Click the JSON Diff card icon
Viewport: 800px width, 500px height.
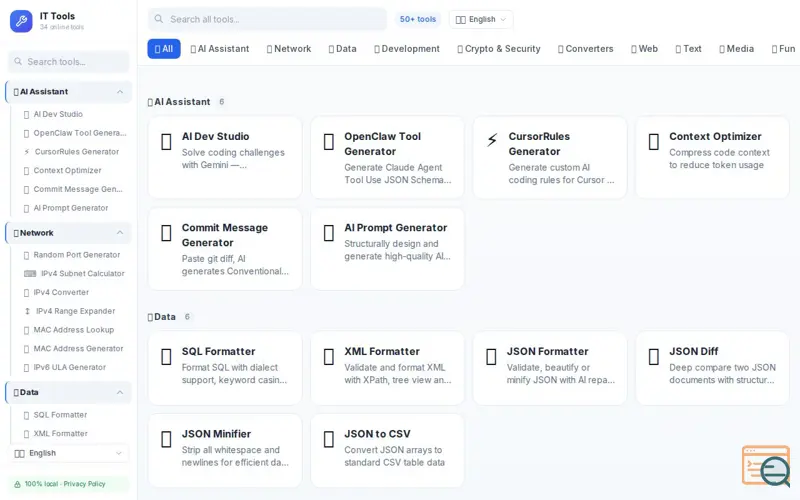pyautogui.click(x=654, y=357)
